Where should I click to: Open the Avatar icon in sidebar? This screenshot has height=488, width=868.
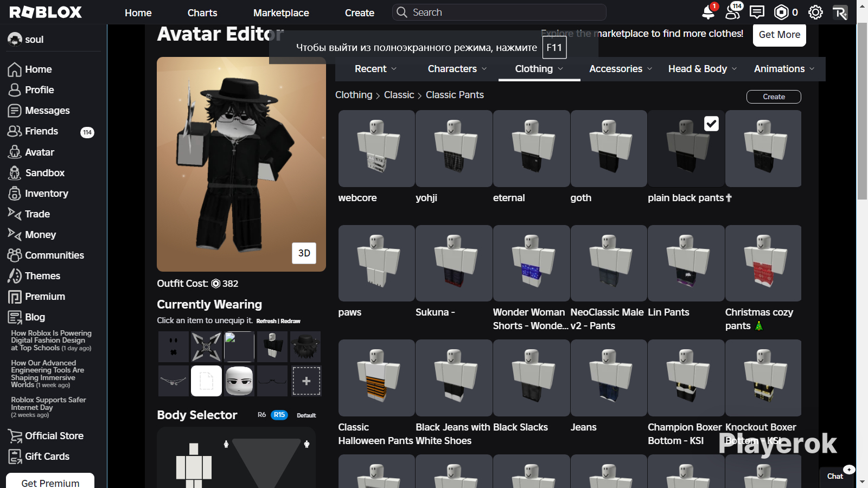15,152
